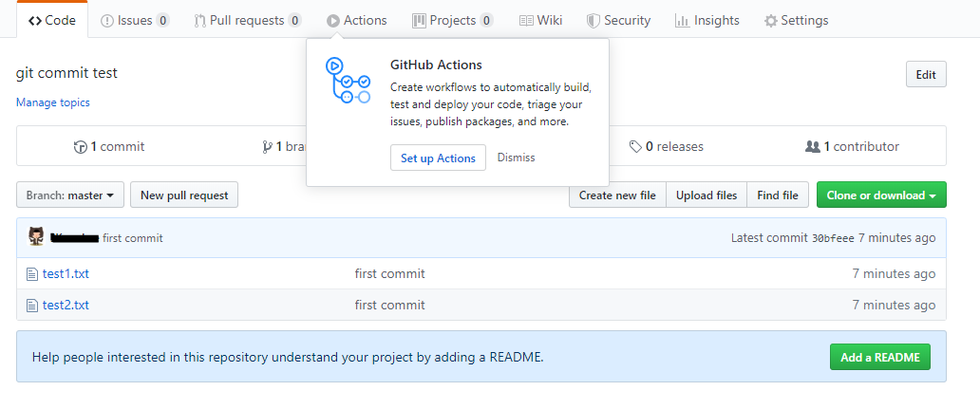Switch to the Issues tab
This screenshot has height=409, width=980.
pos(135,20)
